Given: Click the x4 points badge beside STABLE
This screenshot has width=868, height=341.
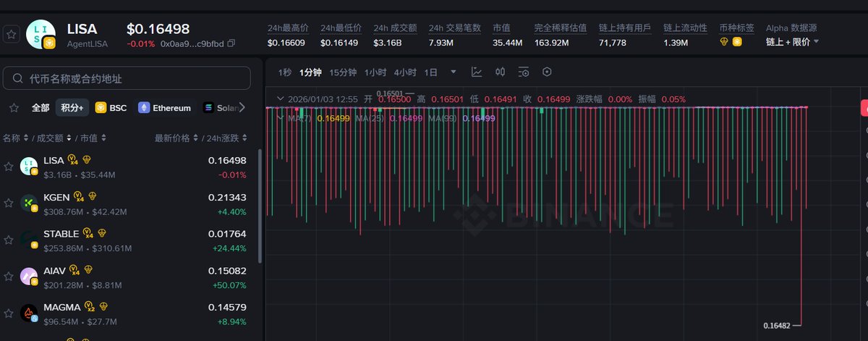Looking at the screenshot, I should pos(88,233).
